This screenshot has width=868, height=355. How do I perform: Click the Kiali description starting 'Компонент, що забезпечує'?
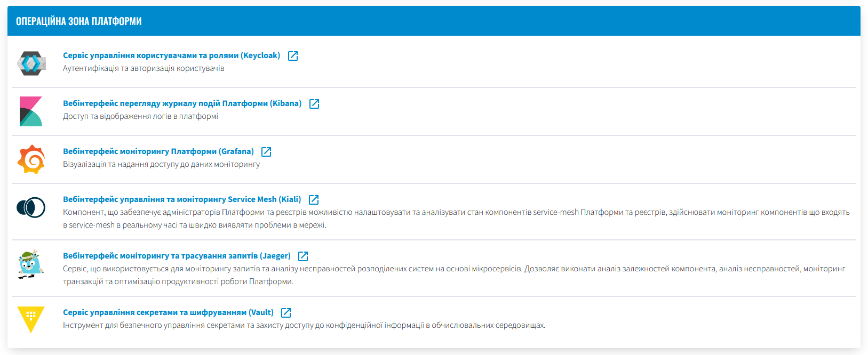click(x=456, y=219)
